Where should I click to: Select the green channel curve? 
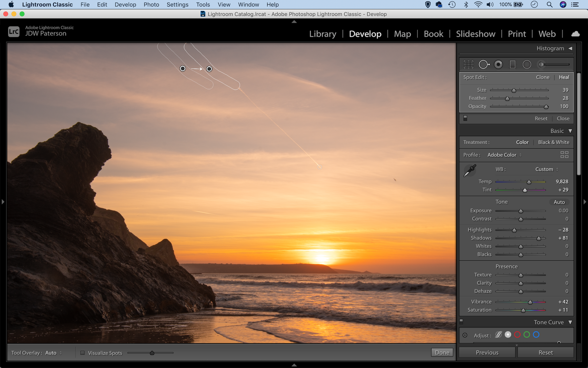click(x=527, y=335)
